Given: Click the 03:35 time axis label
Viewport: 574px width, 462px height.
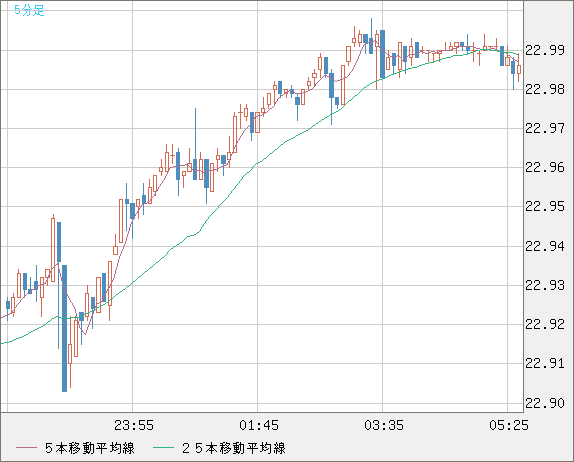Looking at the screenshot, I should [384, 425].
